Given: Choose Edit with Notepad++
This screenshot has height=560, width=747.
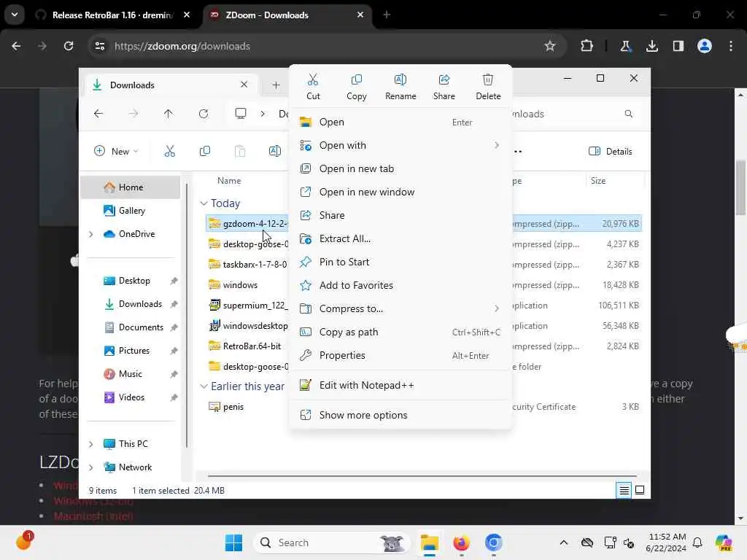Looking at the screenshot, I should tap(400, 385).
